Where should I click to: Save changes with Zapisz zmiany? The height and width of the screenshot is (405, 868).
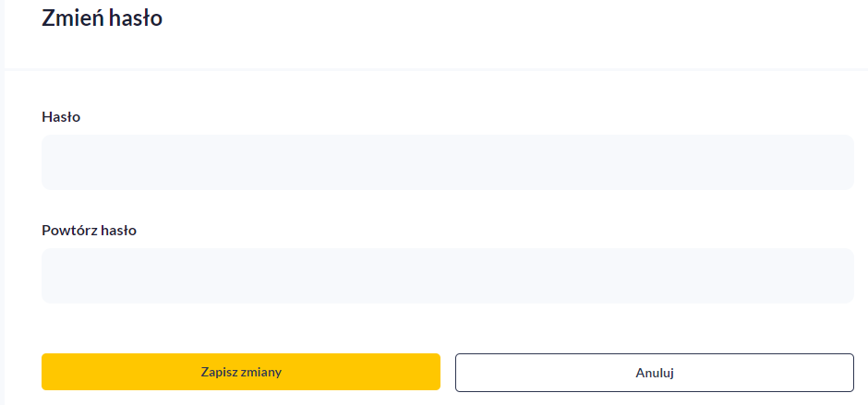point(240,373)
